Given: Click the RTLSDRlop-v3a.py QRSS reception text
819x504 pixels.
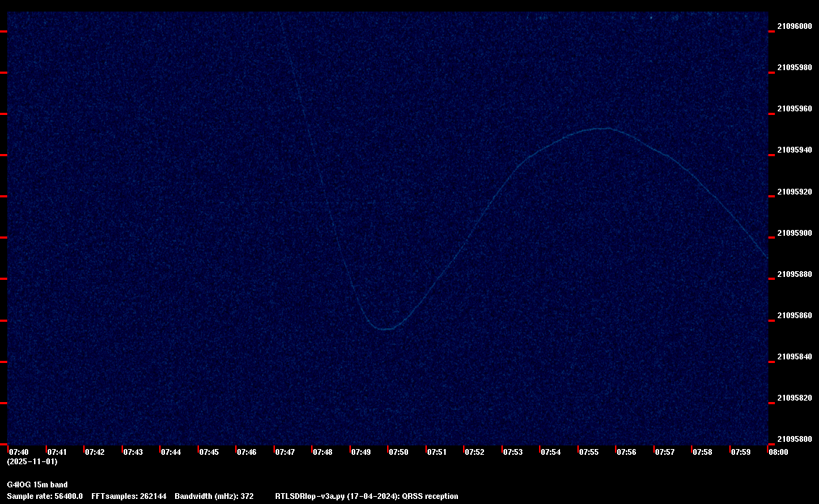Looking at the screenshot, I should [366, 497].
